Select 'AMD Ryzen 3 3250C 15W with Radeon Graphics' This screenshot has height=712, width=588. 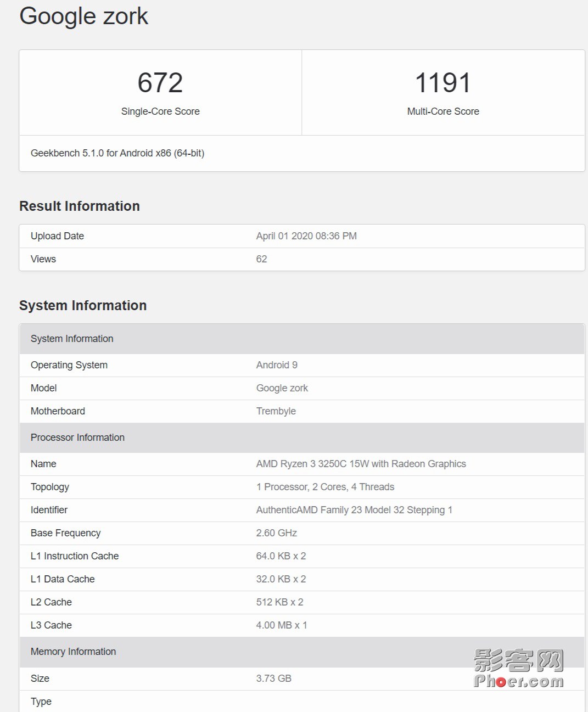361,464
